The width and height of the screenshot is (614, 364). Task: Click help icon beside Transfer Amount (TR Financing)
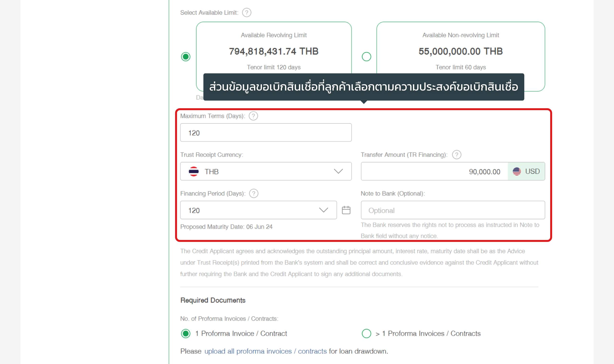click(457, 155)
